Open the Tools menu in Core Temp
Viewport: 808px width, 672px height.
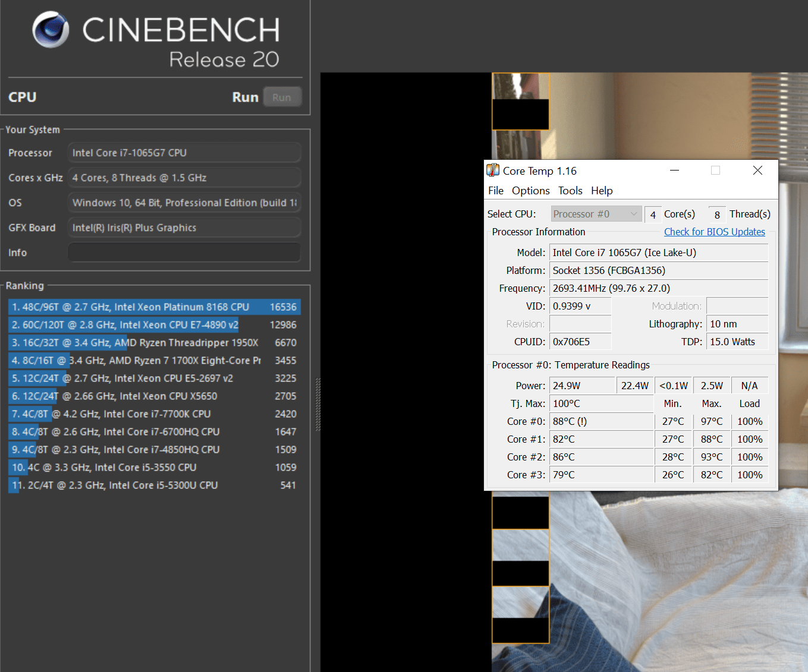point(570,191)
